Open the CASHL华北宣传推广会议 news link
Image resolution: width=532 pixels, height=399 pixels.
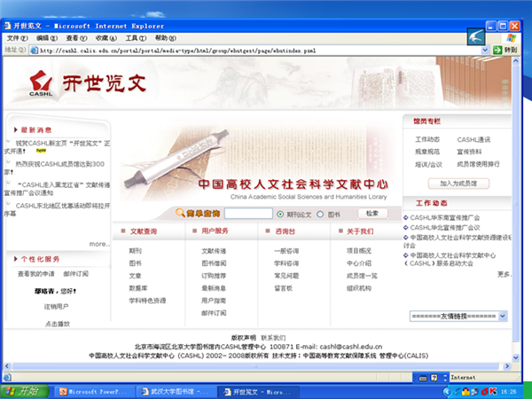[445, 227]
